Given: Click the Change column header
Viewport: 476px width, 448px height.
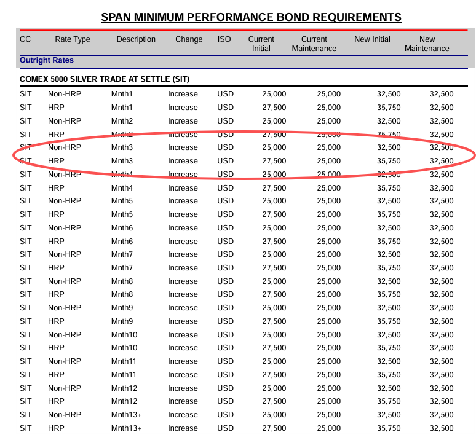Looking at the screenshot, I should [189, 39].
